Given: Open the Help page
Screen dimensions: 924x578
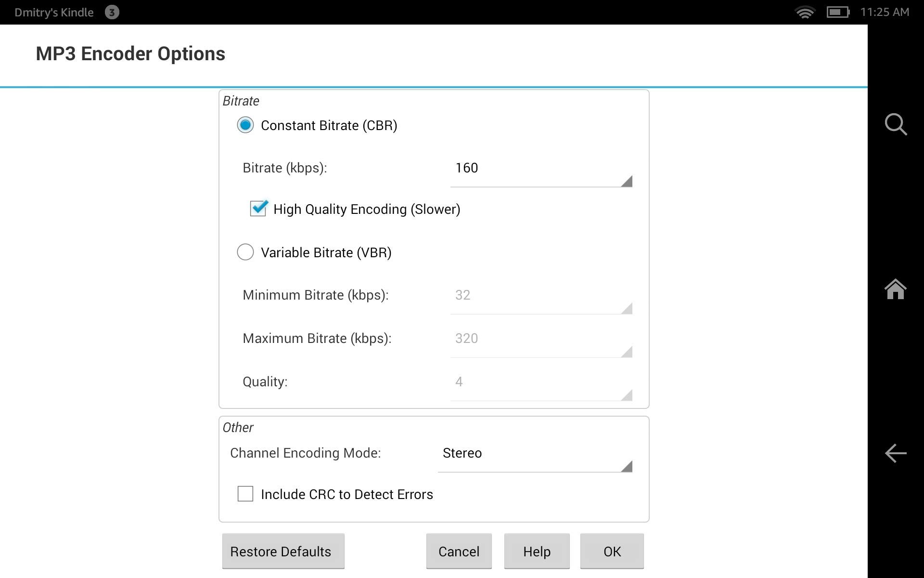Looking at the screenshot, I should (537, 551).
